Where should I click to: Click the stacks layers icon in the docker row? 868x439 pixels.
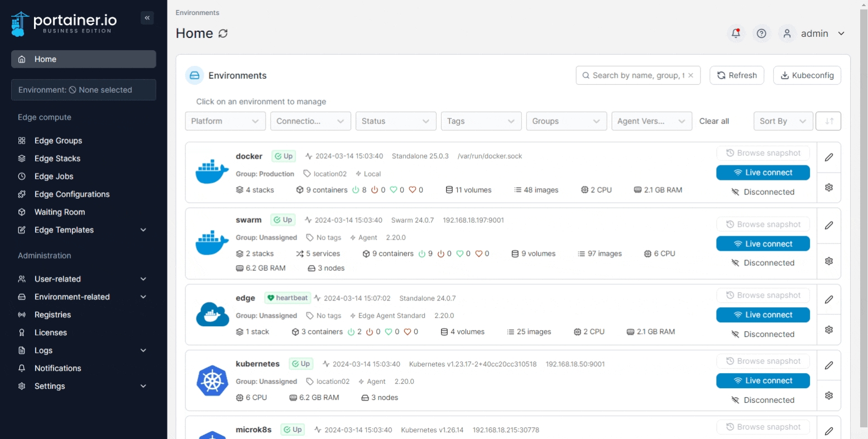[239, 190]
